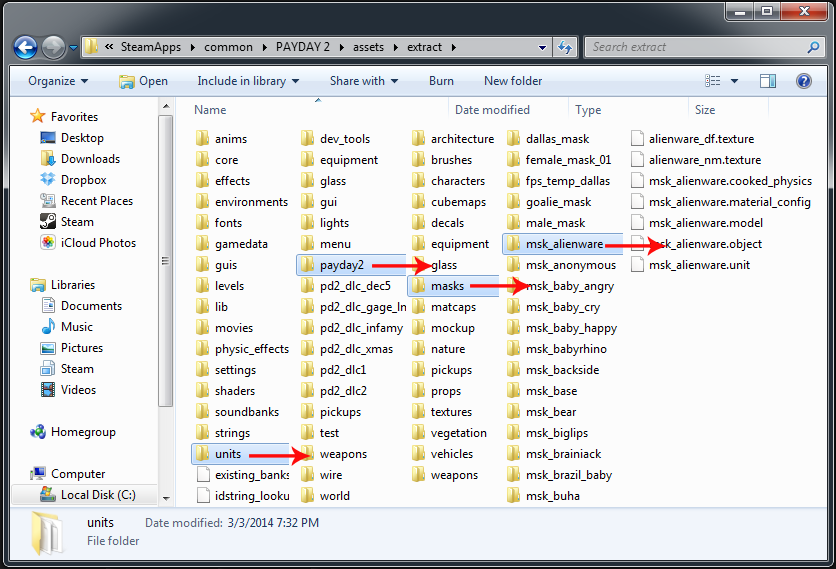Select msk_alienware.model file

[697, 223]
